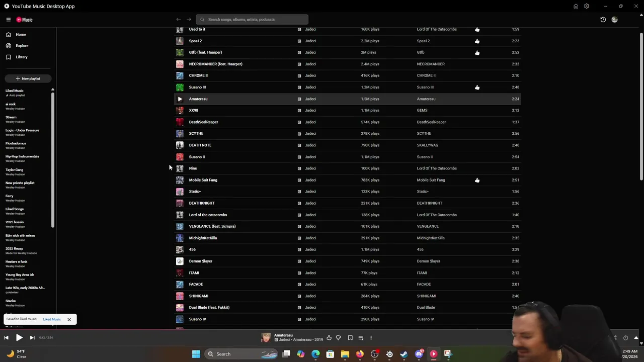Viewport: 644px width, 362px height.
Task: Click the DeathSealReaper album thumbnail
Action: (180, 122)
